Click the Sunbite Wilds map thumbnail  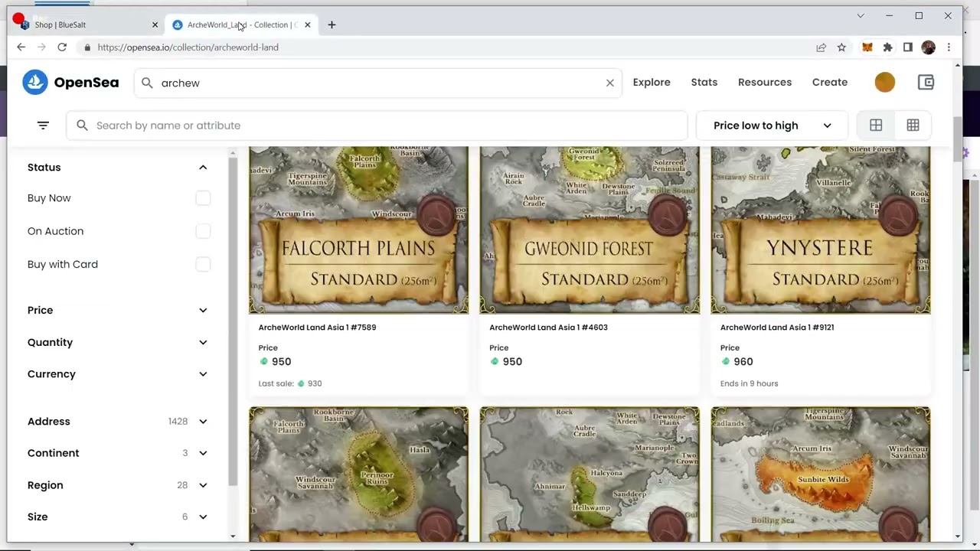821,474
